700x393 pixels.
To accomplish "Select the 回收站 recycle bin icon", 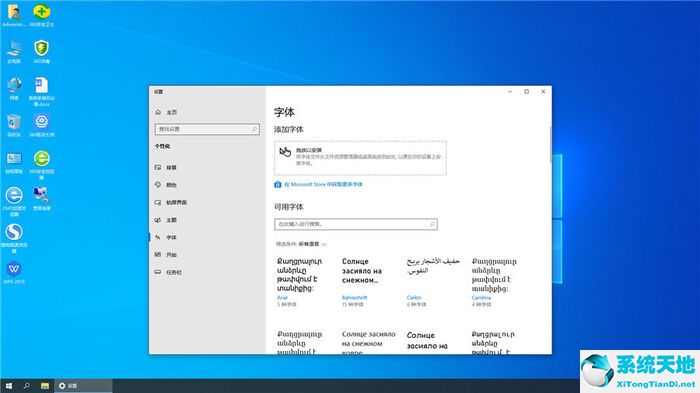I will (x=14, y=125).
